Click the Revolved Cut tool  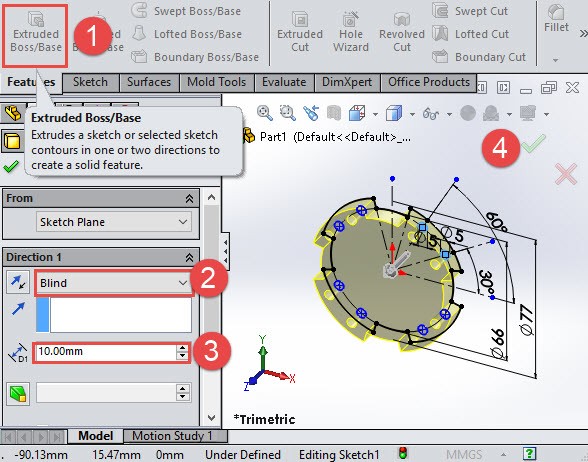(x=402, y=32)
